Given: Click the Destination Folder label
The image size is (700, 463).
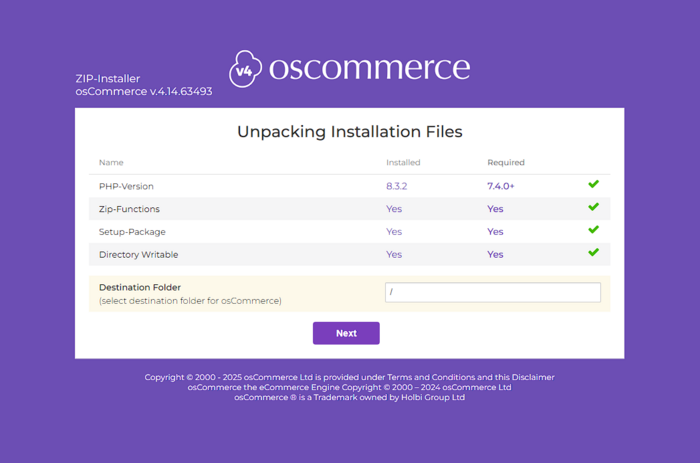Looking at the screenshot, I should click(x=140, y=287).
